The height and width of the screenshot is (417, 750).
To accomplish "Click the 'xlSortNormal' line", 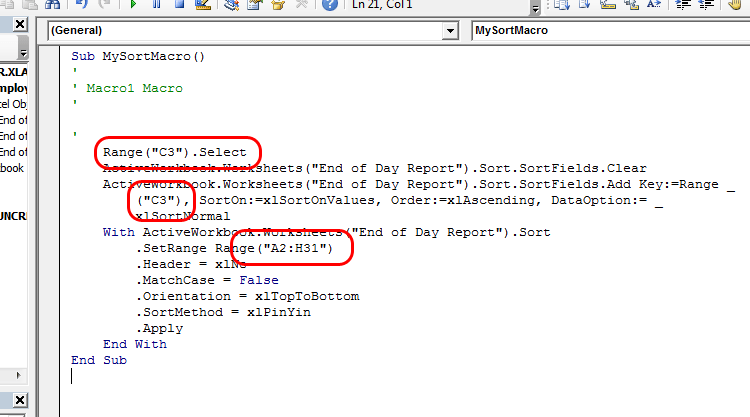I will [x=183, y=216].
